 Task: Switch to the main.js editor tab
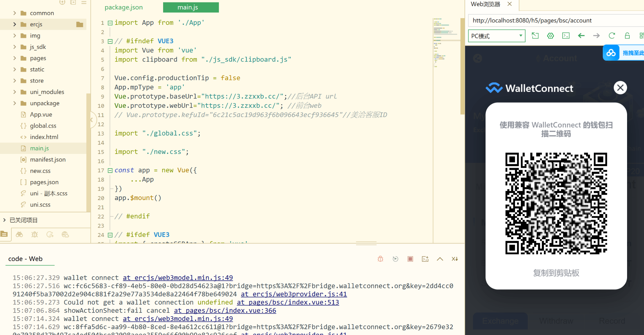click(191, 7)
